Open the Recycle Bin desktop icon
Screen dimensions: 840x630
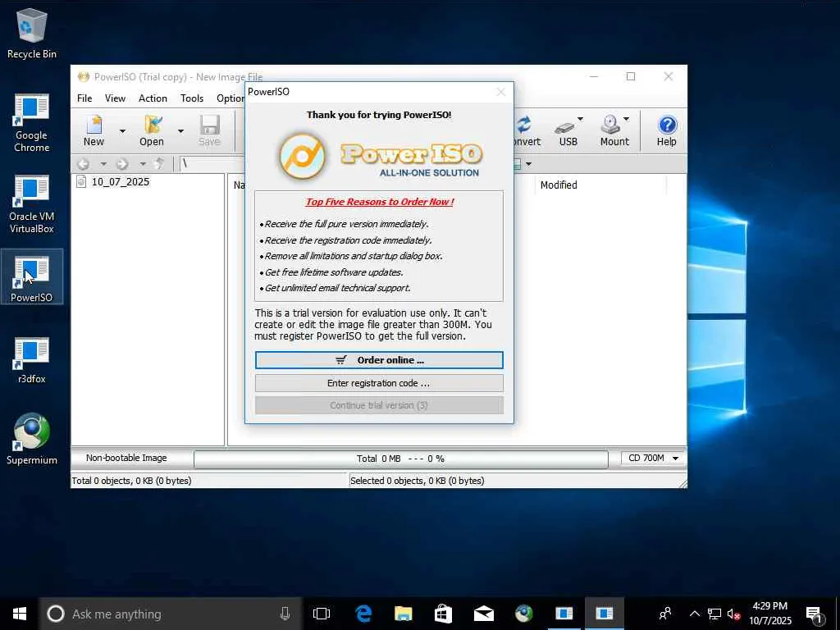(x=32, y=34)
